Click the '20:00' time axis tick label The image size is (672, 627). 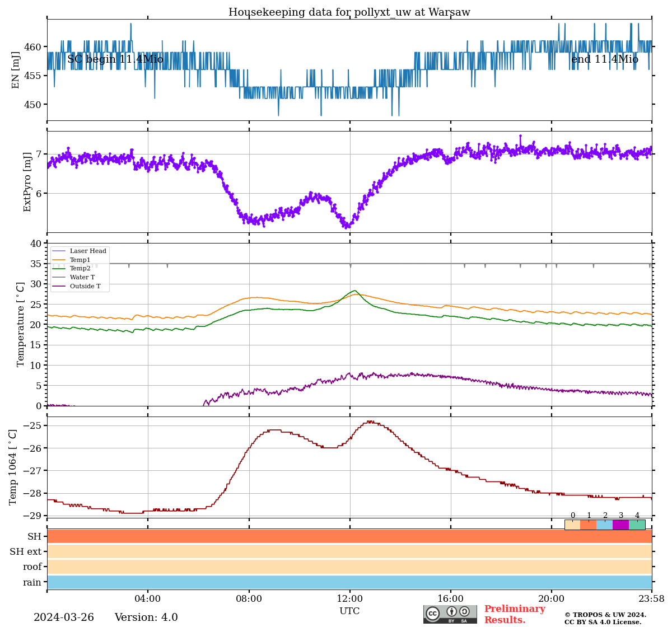(x=552, y=599)
